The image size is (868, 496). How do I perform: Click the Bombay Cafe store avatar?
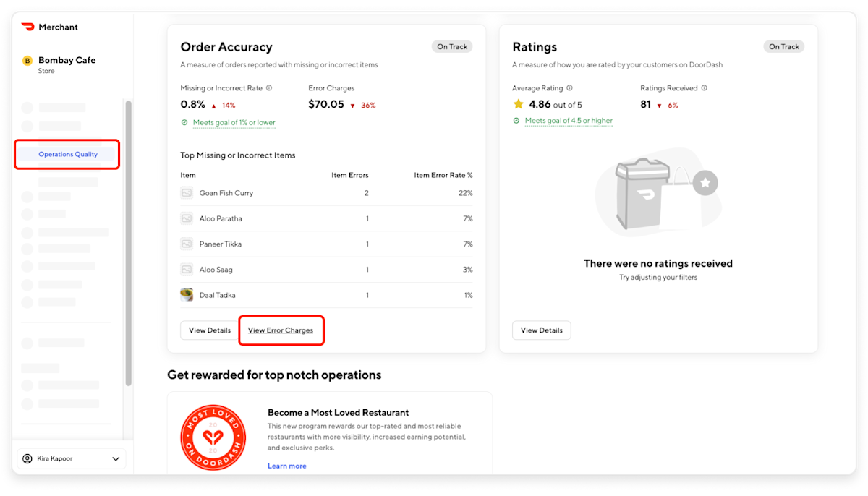coord(27,61)
